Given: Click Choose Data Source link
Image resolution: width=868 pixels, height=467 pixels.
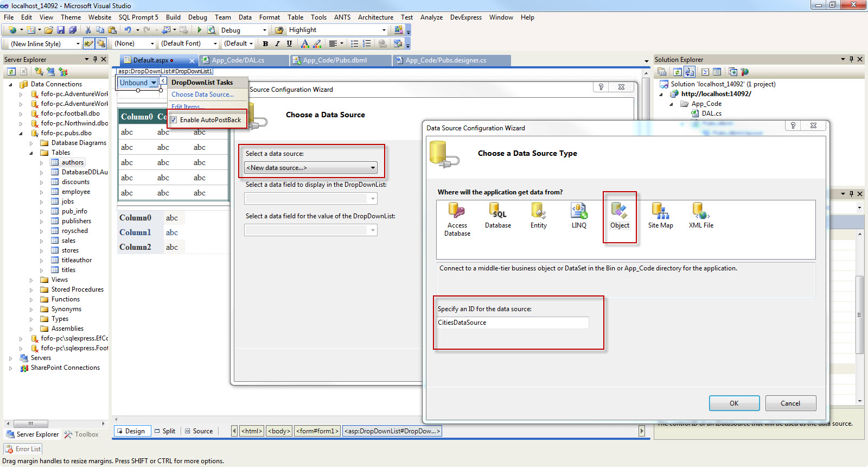Looking at the screenshot, I should (203, 94).
